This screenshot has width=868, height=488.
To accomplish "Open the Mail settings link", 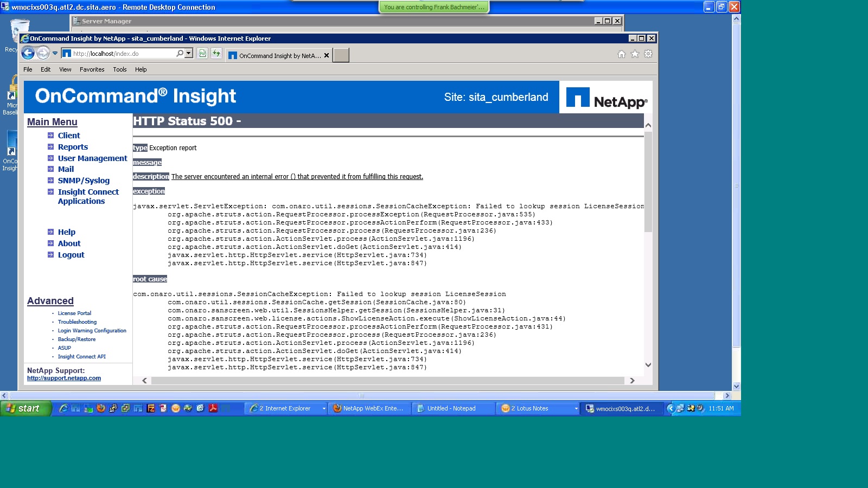I will pos(66,169).
